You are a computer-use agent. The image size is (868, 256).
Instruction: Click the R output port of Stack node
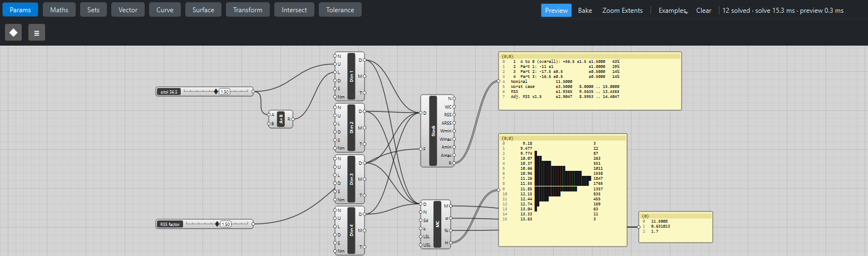pyautogui.click(x=454, y=163)
